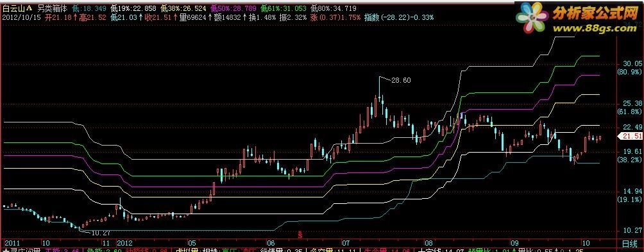
Task: Click the 19.61 price axis label
Action: click(x=632, y=151)
